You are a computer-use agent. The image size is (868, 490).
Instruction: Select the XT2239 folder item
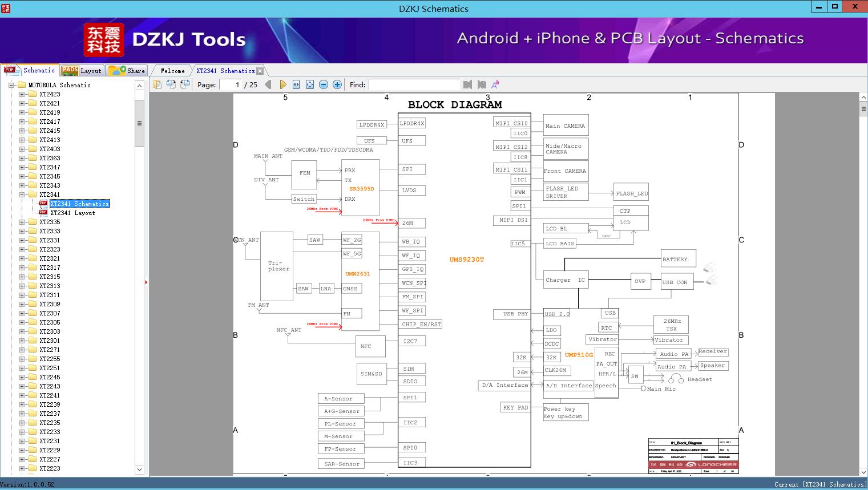(50, 404)
